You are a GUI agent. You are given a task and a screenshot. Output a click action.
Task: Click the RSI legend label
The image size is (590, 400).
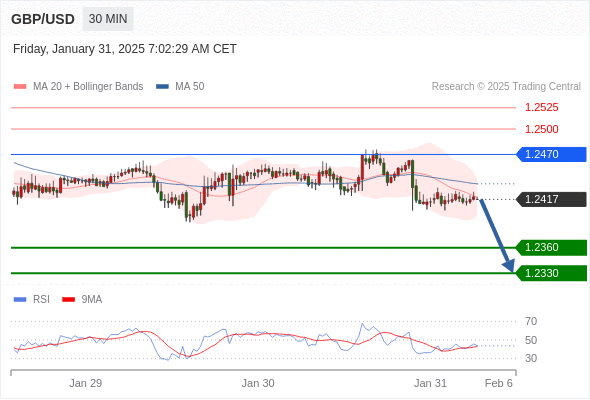(41, 300)
